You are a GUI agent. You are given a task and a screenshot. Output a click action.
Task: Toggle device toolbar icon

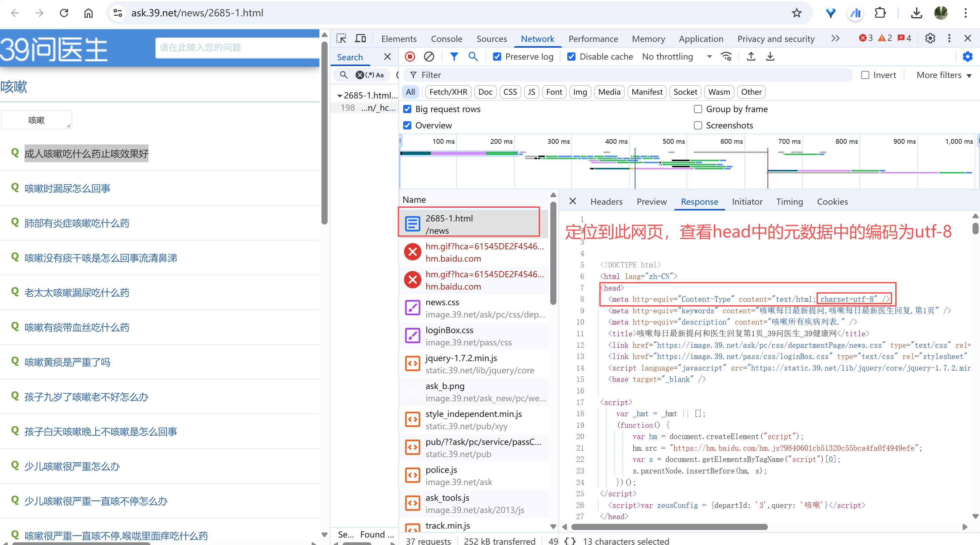(x=360, y=38)
